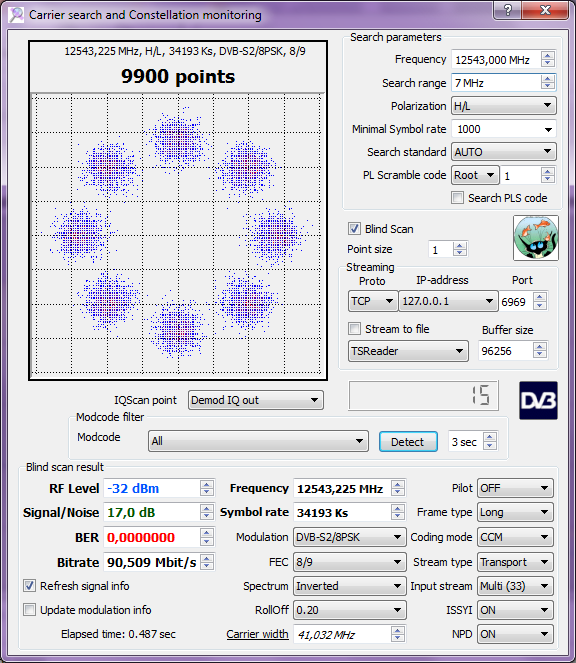Click the RF Level -32 dBm value
The image size is (576, 663).
click(133, 488)
